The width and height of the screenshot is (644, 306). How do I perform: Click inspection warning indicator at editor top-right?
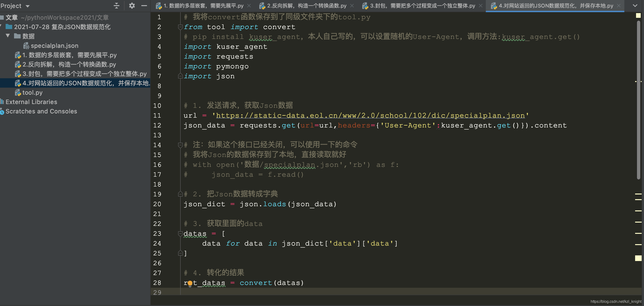638,15
